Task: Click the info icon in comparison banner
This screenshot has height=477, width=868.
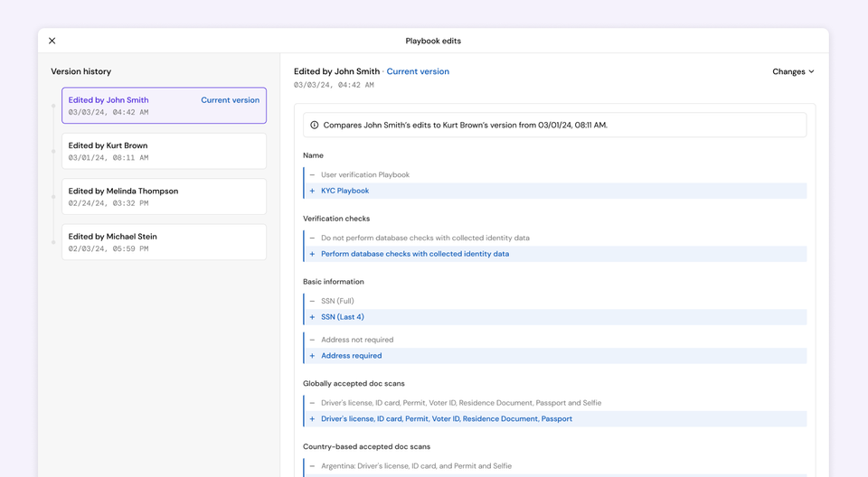Action: click(x=315, y=125)
